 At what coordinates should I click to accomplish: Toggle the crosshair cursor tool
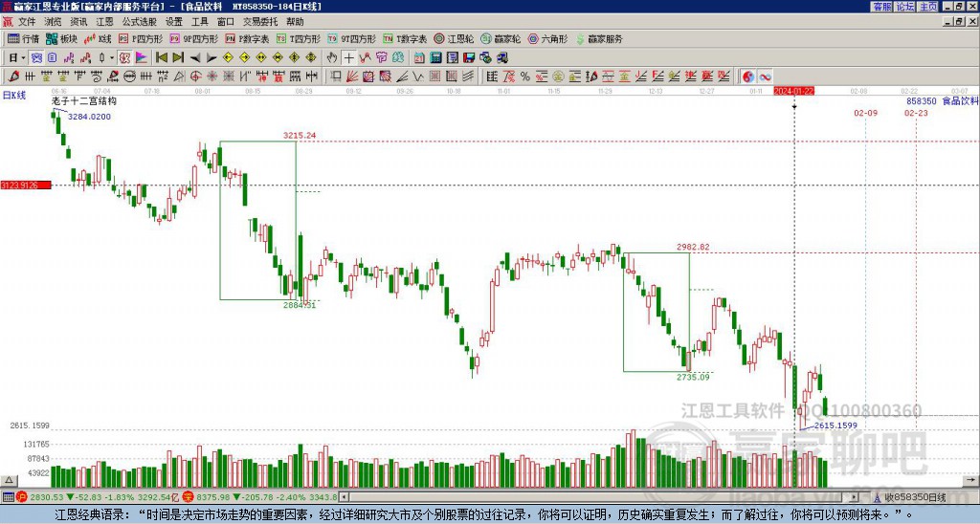pos(348,58)
